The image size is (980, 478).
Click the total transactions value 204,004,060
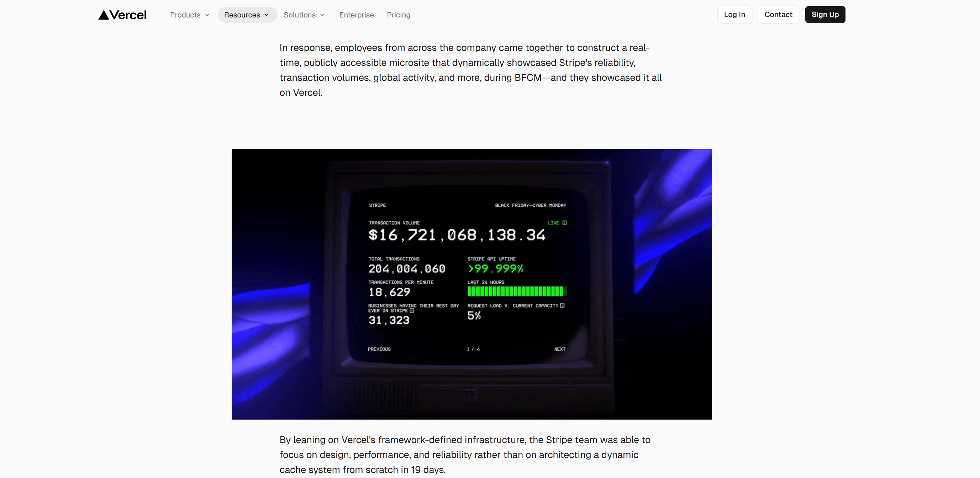pyautogui.click(x=406, y=269)
